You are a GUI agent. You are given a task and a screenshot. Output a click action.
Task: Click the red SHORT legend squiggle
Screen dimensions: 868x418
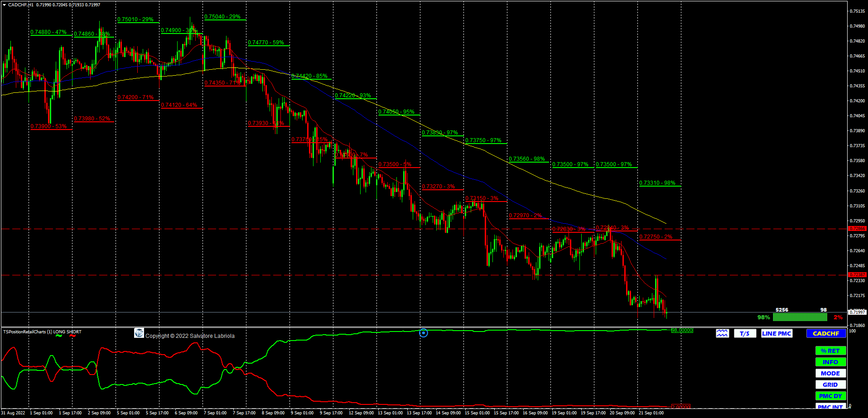coord(73,336)
